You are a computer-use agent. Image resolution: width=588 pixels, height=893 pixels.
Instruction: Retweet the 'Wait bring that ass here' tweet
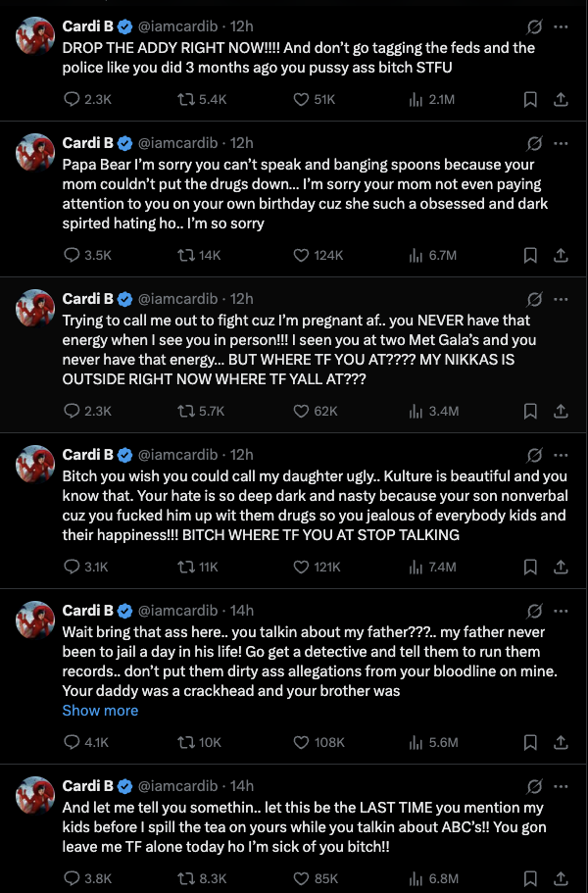(184, 742)
